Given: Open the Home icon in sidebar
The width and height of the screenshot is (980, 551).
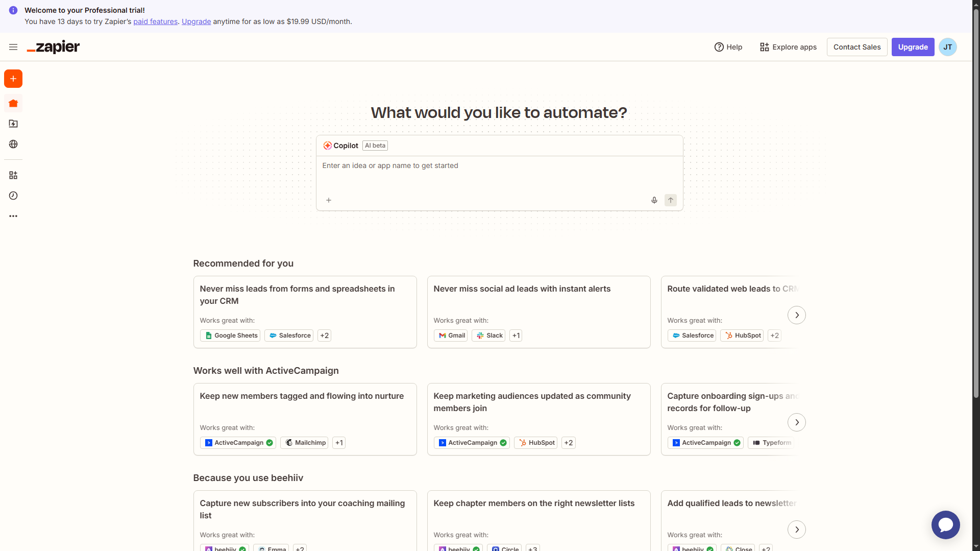Looking at the screenshot, I should (13, 104).
